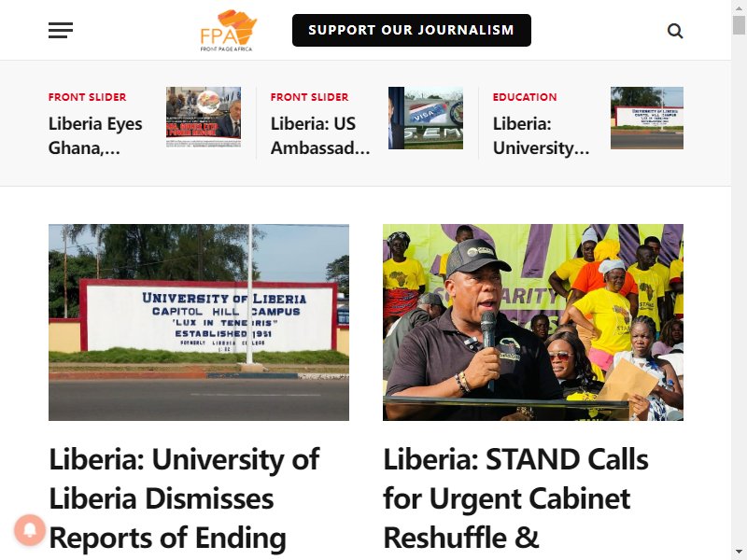Viewport: 747px width, 560px height.
Task: Open the large University of Liberia campus image
Action: (199, 322)
